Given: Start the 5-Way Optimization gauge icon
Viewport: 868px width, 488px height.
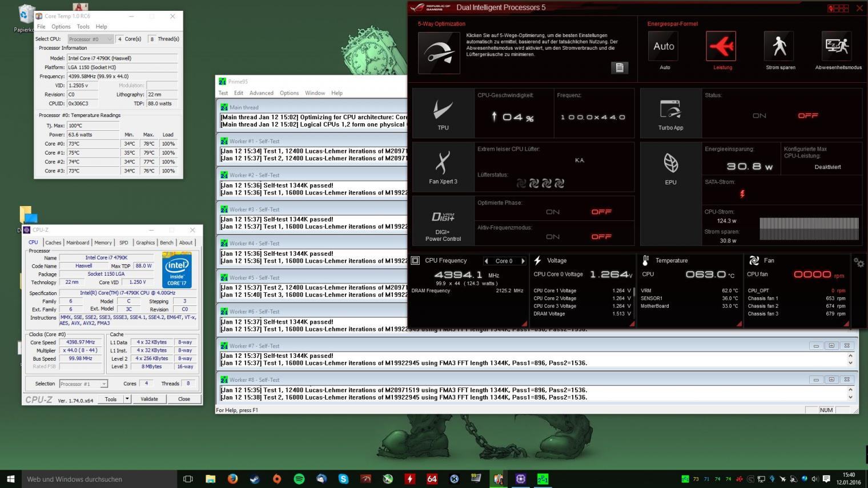Looking at the screenshot, I should [439, 53].
